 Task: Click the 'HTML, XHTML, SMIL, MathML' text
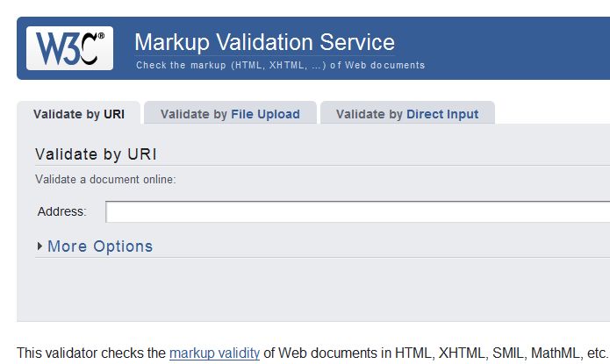(488, 353)
